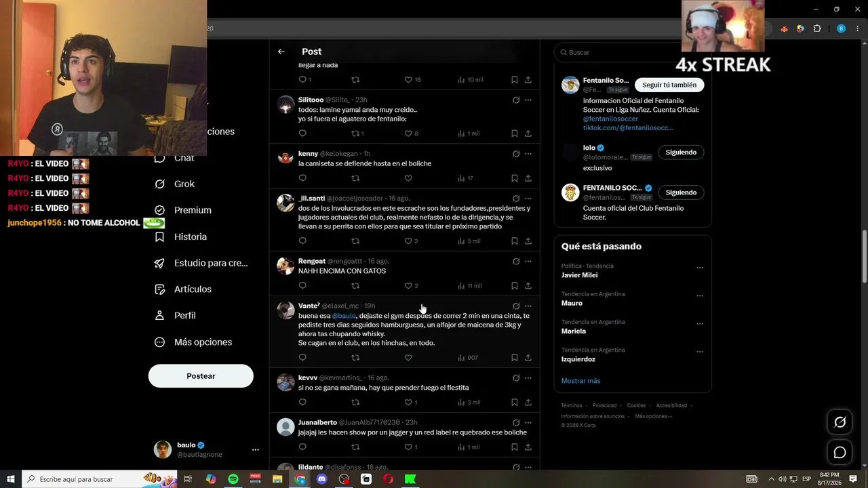
Task: Open Discord from the taskbar
Action: (322, 479)
